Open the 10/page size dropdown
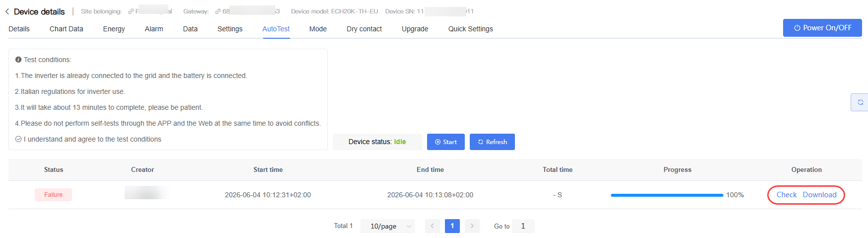 (388, 226)
